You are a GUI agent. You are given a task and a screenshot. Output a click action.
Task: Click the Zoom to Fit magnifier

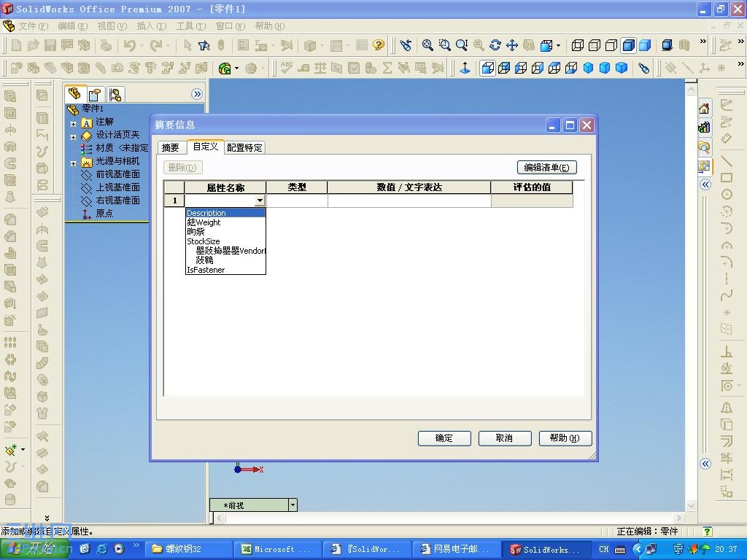[x=427, y=45]
